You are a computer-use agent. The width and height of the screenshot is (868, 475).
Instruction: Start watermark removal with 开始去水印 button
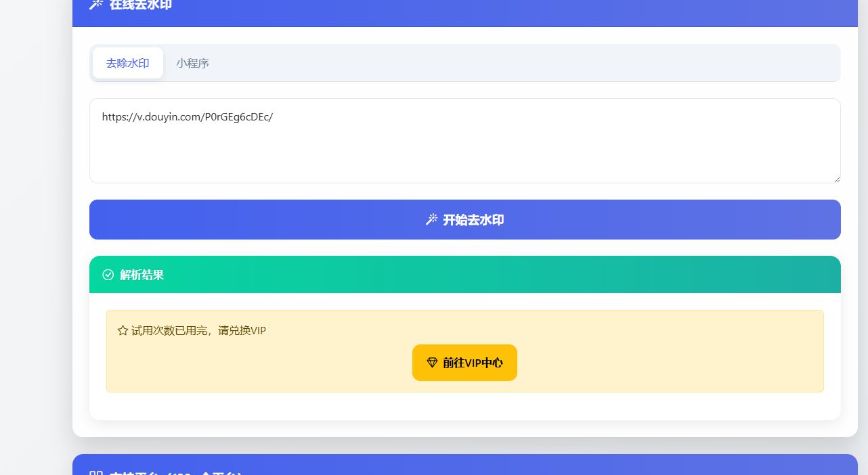(x=465, y=219)
